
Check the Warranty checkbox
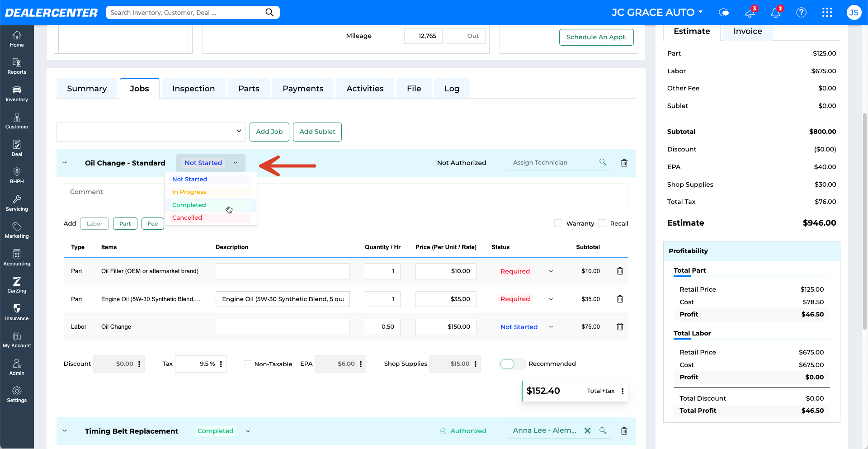click(558, 223)
